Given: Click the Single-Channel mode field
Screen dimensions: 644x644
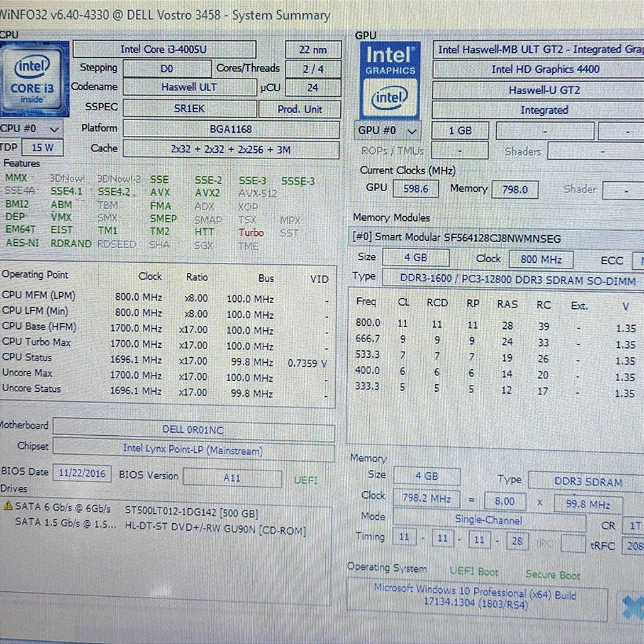Looking at the screenshot, I should pos(489,520).
